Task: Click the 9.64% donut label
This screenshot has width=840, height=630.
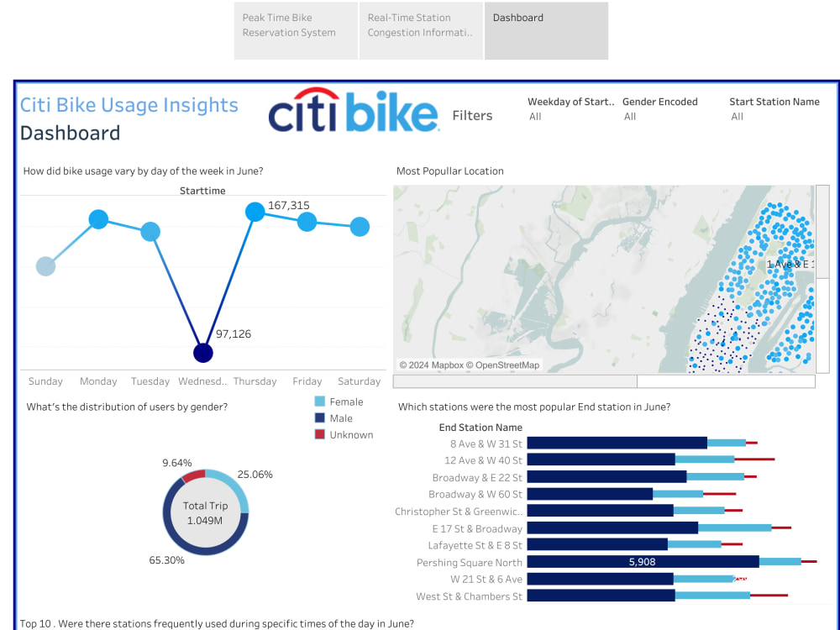Action: pos(177,463)
